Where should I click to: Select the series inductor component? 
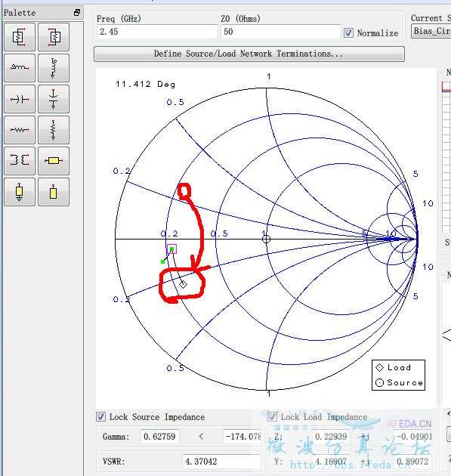(x=20, y=68)
